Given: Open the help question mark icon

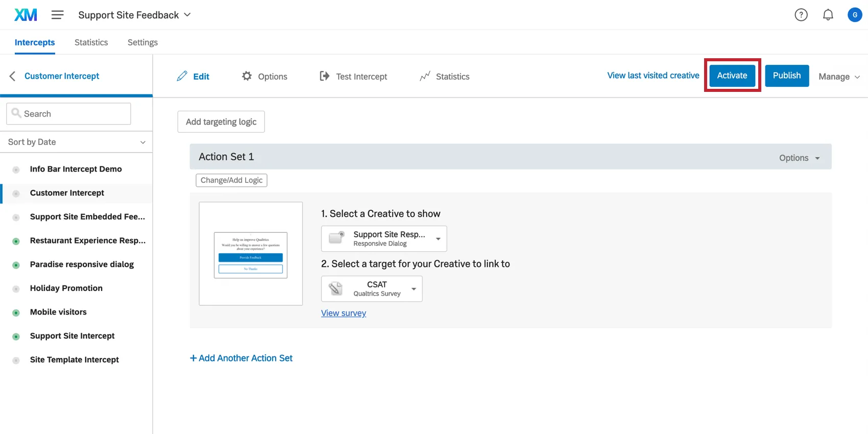Looking at the screenshot, I should point(801,15).
